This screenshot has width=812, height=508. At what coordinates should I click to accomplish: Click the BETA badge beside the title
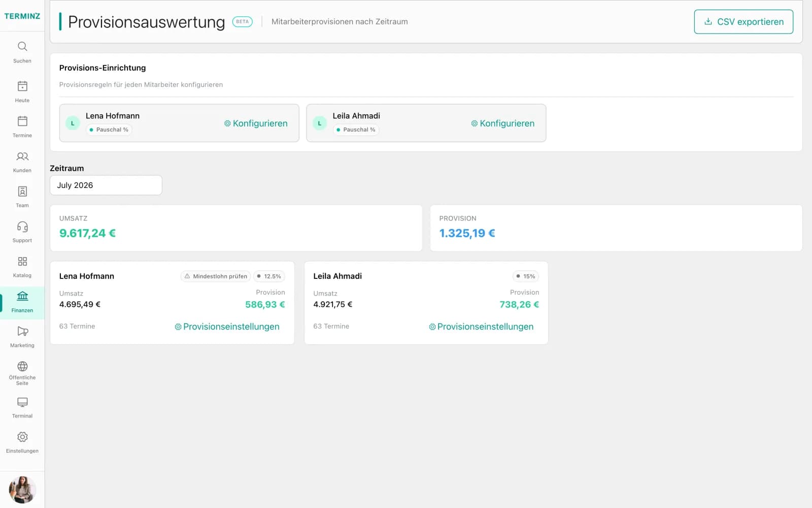243,22
